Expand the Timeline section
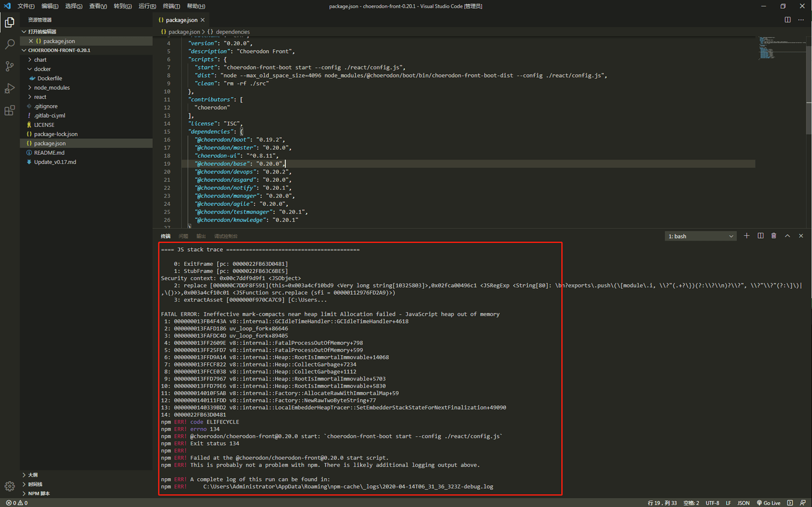This screenshot has height=507, width=812. pos(86,484)
